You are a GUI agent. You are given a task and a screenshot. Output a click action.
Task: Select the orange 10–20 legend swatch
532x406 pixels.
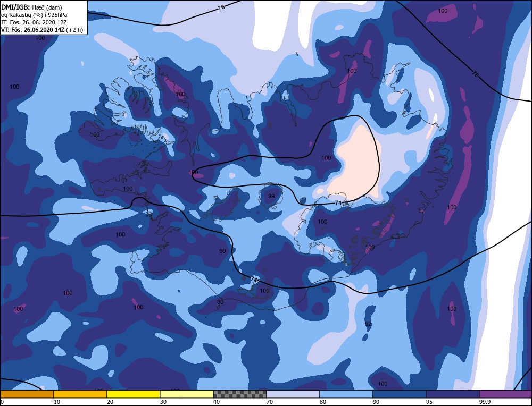[80, 394]
